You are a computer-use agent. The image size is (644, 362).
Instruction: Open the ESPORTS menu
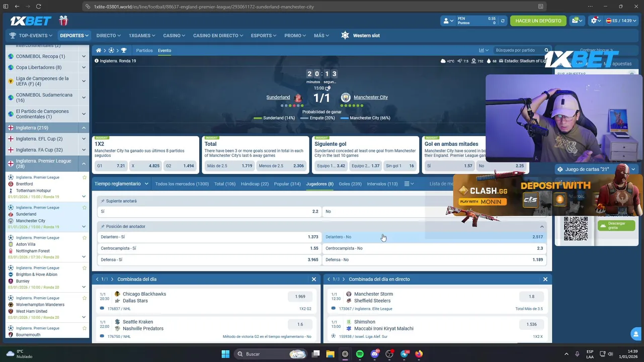(x=264, y=36)
